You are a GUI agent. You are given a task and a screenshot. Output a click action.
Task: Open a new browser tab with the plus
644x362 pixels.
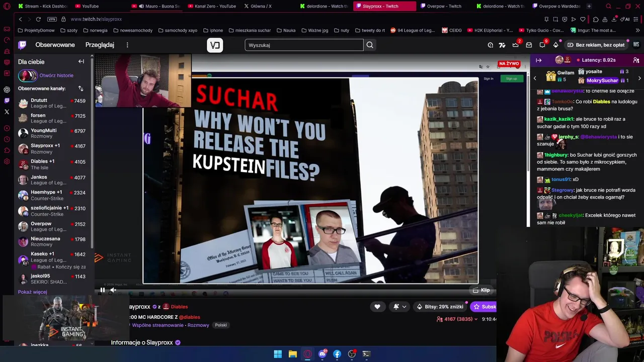tap(589, 6)
